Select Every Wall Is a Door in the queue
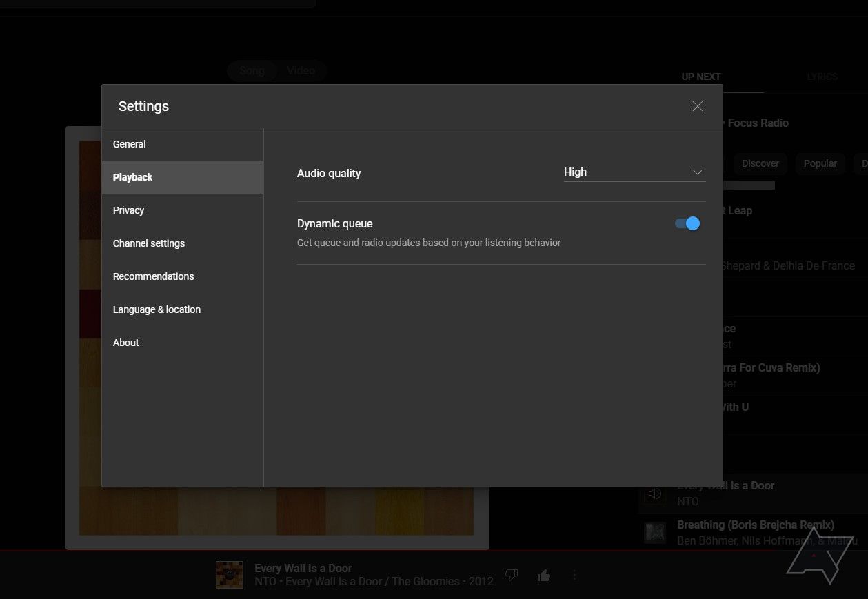The height and width of the screenshot is (599, 868). coord(753,494)
